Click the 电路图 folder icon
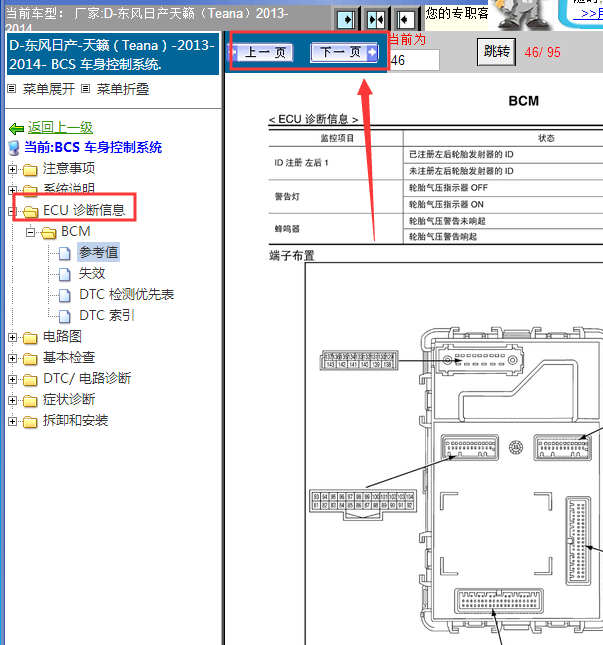603x645 pixels. (30, 337)
